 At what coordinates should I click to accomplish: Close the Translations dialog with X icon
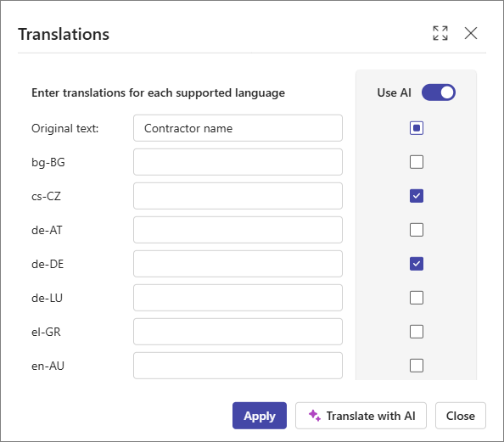pyautogui.click(x=471, y=33)
